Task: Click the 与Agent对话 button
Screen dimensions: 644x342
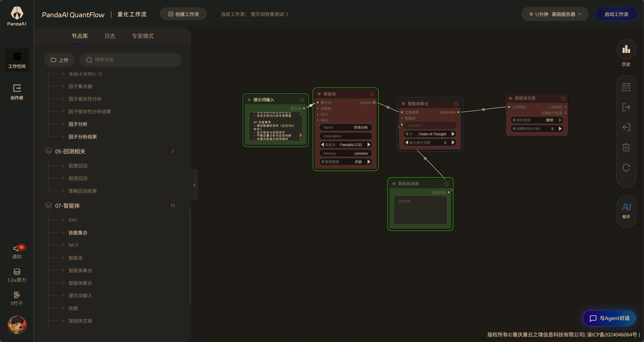Action: (x=609, y=318)
